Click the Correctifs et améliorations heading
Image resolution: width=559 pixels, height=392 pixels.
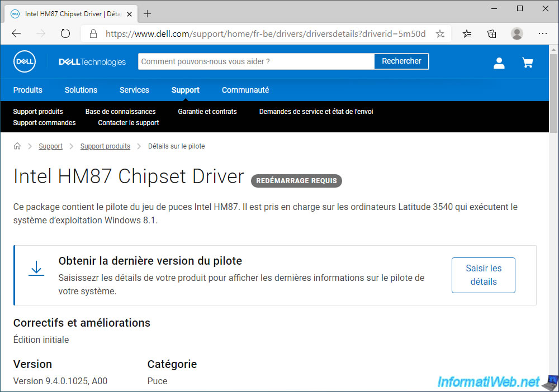pos(82,323)
